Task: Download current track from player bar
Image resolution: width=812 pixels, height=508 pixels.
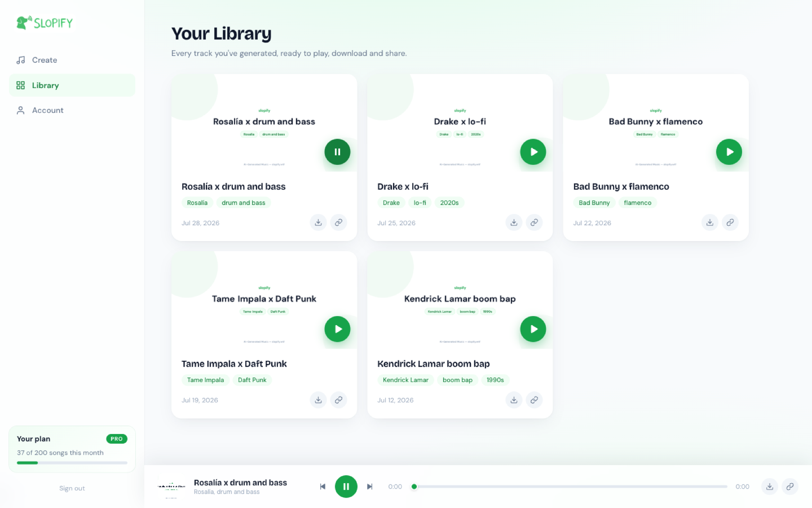Action: point(770,487)
